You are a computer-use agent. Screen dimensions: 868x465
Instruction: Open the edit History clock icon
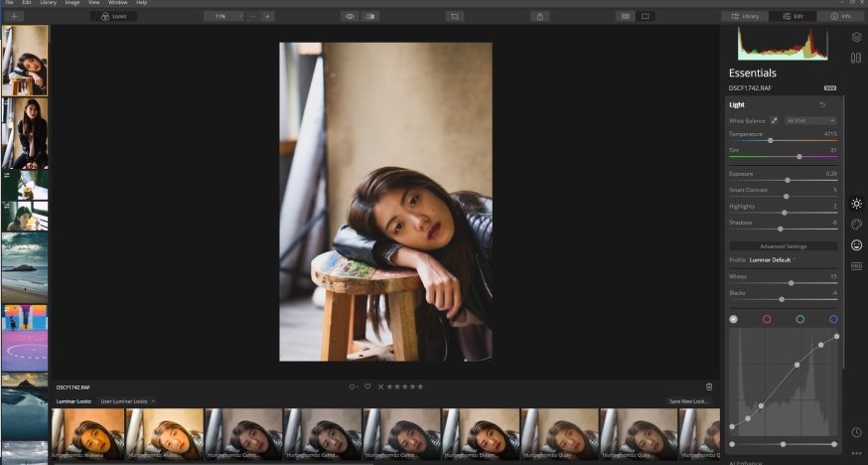(x=856, y=432)
